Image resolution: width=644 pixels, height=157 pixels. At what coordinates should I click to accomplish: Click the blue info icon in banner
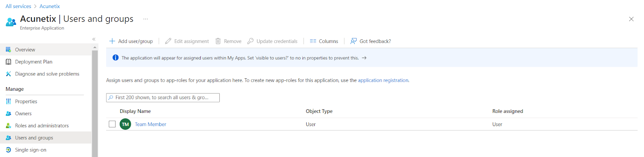[116, 58]
